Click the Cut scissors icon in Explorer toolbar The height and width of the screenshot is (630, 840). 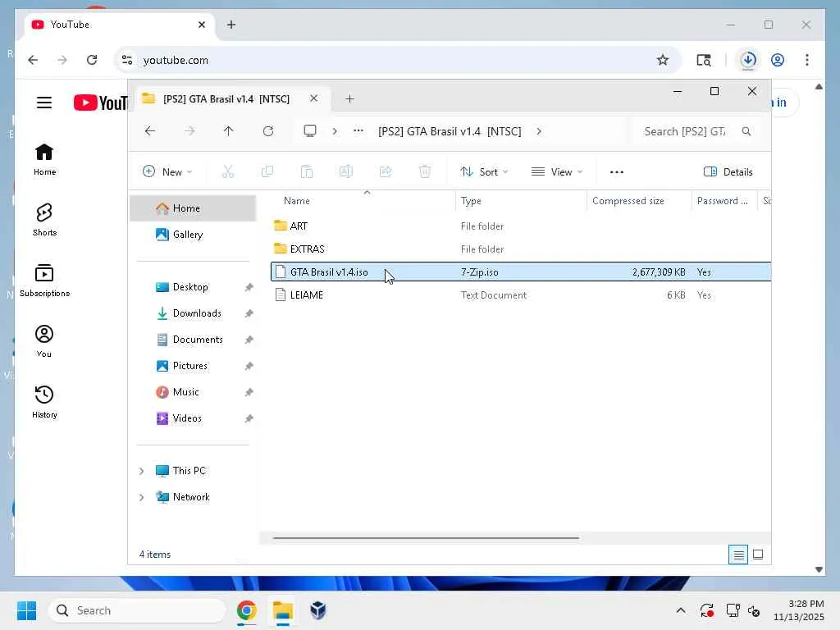(x=228, y=171)
